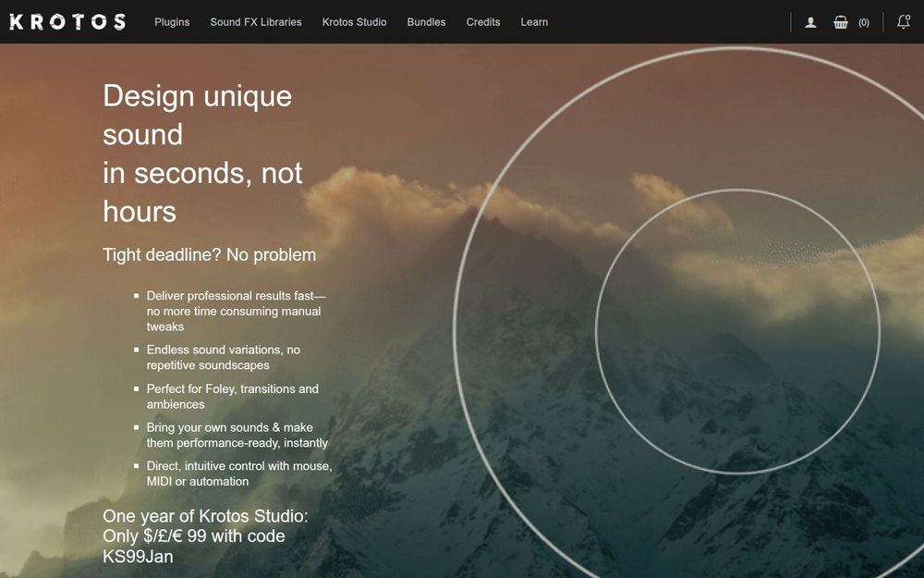
Task: Go to Krotos Studio page
Action: [x=354, y=22]
